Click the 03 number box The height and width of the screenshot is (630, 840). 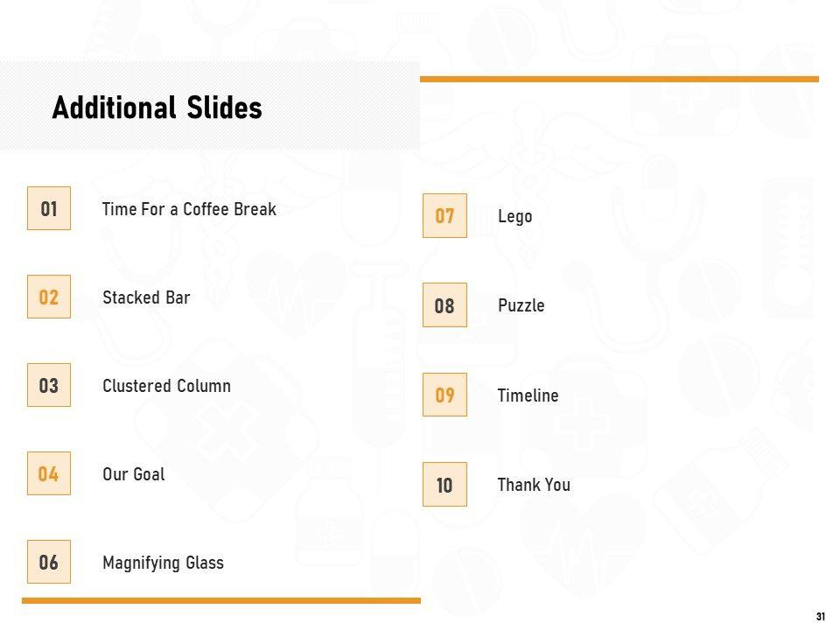(x=49, y=386)
